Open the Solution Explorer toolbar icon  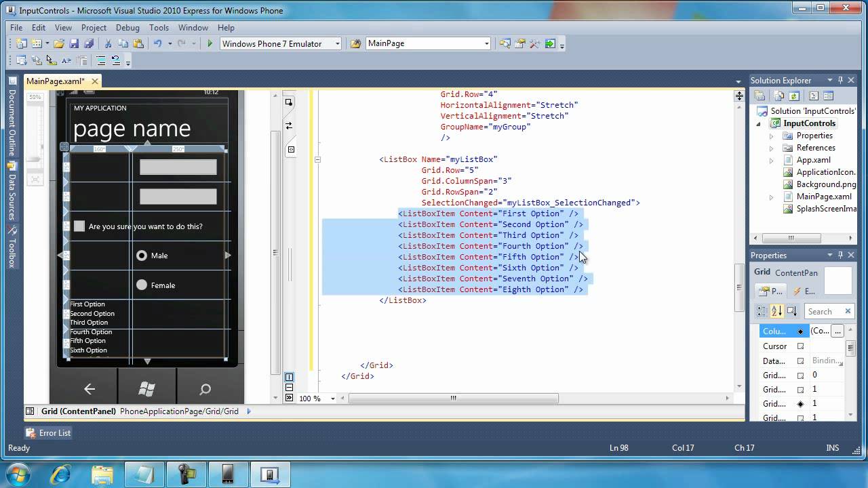point(505,43)
